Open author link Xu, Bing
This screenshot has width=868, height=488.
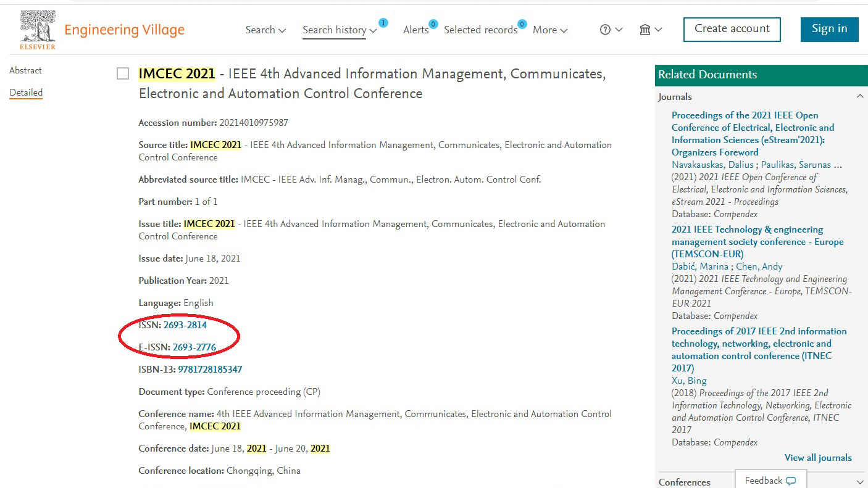[689, 381]
